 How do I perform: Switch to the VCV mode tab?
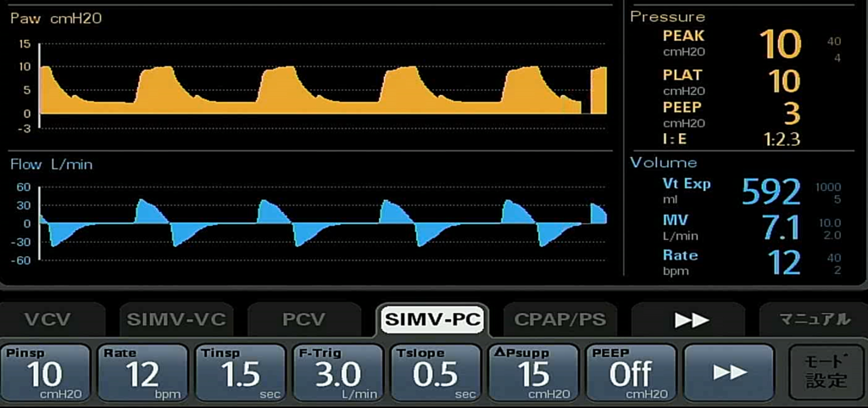point(47,320)
